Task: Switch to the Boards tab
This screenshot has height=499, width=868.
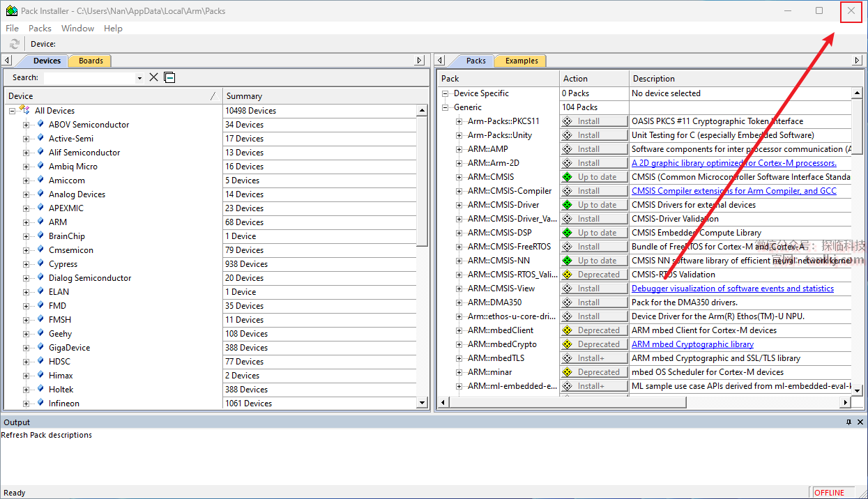Action: (x=91, y=61)
